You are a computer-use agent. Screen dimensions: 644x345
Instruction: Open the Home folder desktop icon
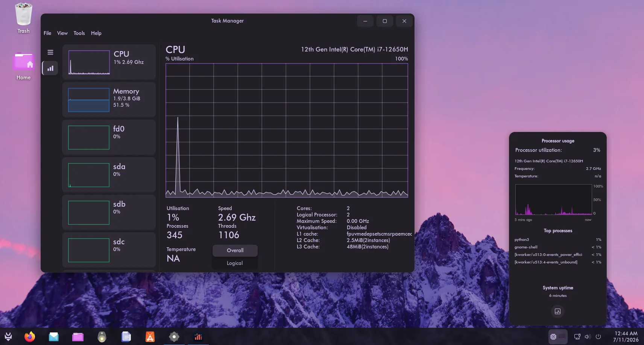(x=24, y=66)
